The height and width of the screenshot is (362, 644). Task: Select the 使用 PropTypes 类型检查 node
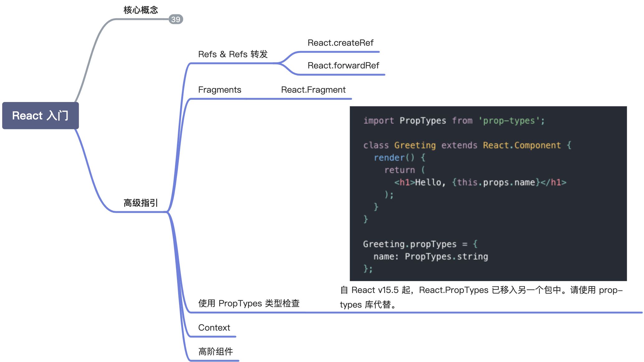pyautogui.click(x=249, y=303)
